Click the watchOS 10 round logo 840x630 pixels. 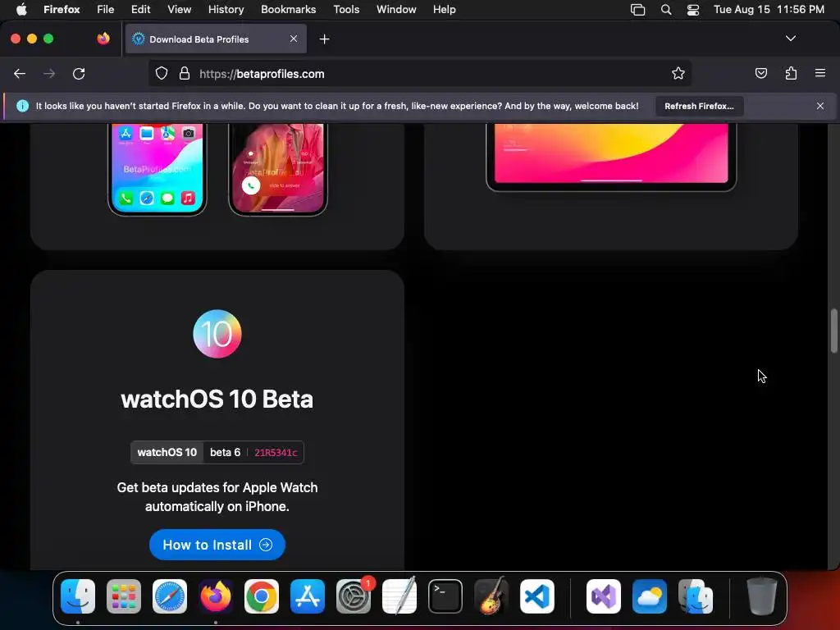tap(217, 334)
